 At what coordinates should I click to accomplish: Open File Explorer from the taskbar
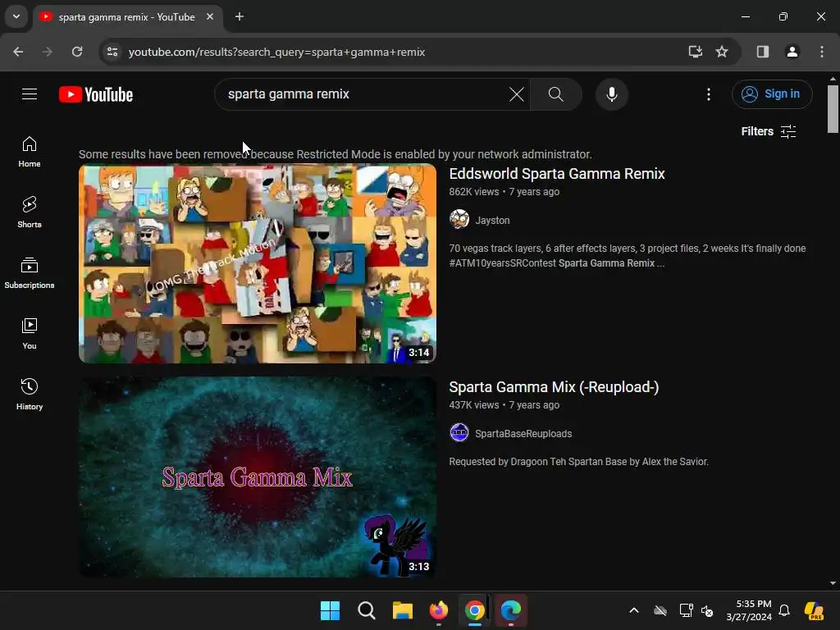(x=402, y=610)
